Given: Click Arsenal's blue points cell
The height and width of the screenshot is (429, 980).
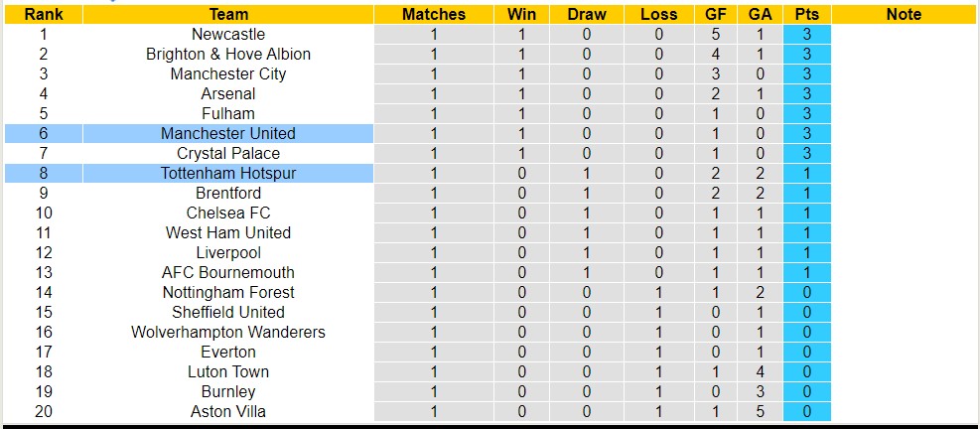Looking at the screenshot, I should [806, 93].
